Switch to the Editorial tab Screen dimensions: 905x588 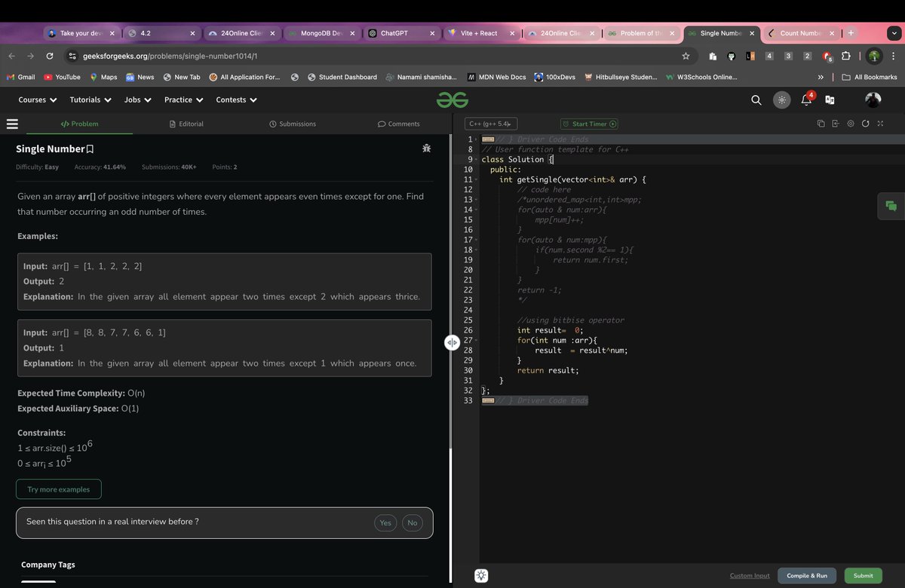point(186,124)
